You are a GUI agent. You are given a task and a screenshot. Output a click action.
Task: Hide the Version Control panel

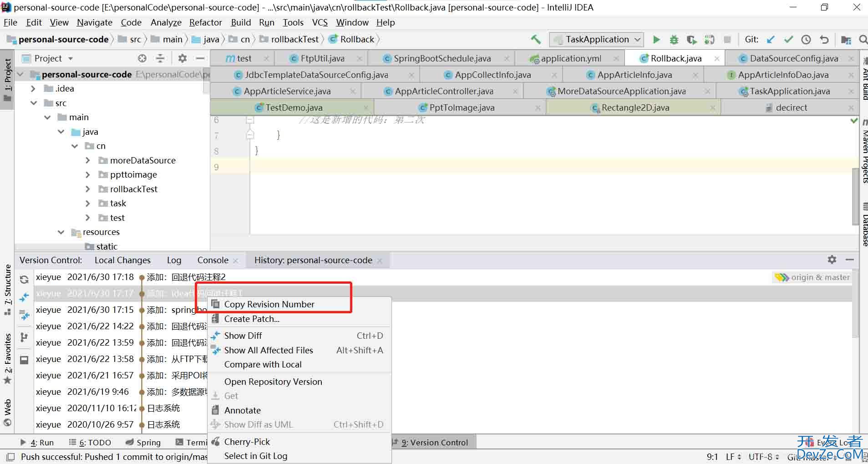tap(849, 260)
